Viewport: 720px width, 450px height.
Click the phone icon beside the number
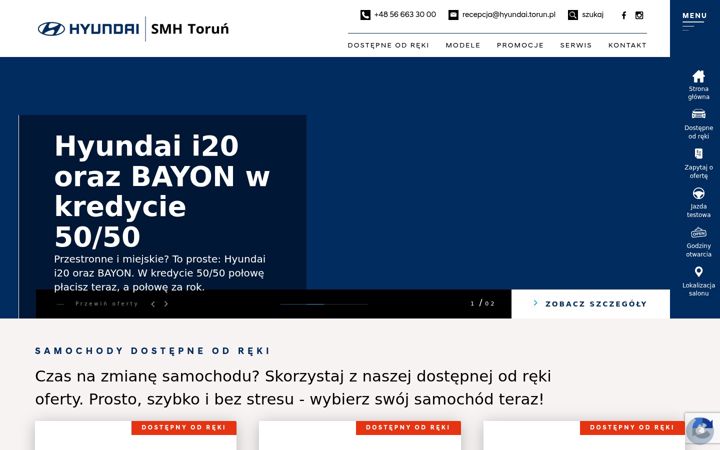pos(365,15)
